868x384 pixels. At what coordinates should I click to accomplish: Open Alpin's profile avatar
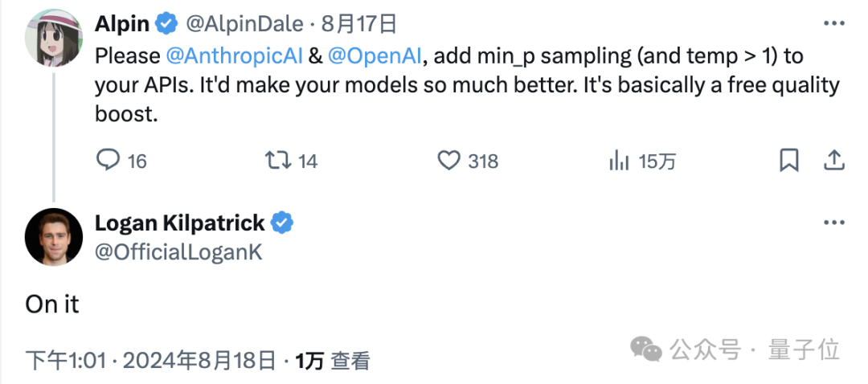coord(54,38)
